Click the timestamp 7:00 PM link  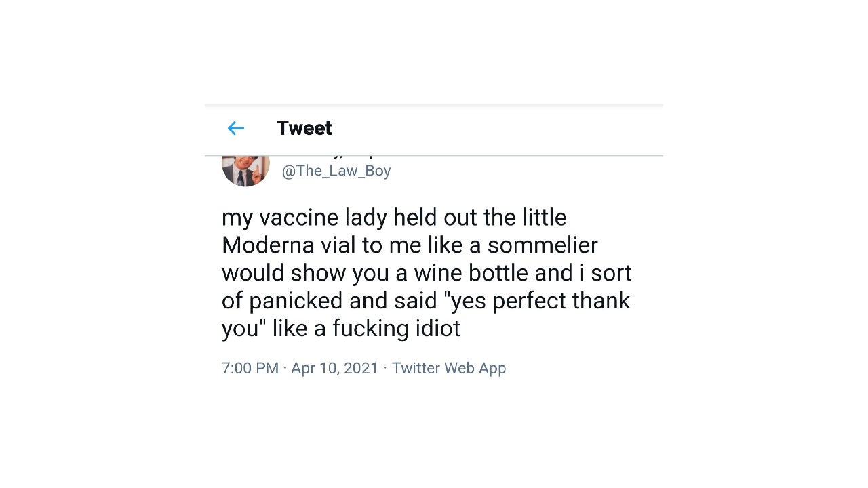(250, 368)
